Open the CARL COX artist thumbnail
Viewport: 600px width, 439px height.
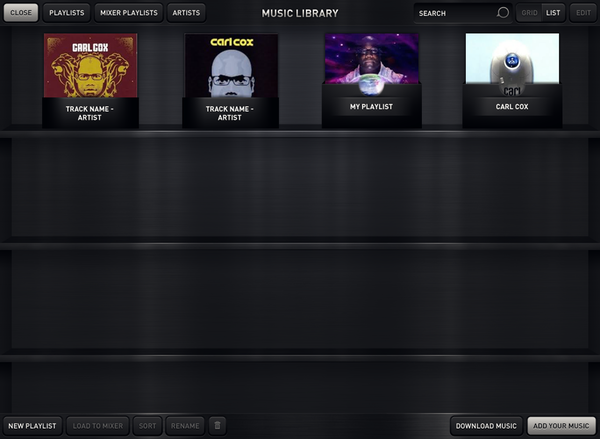[512, 59]
